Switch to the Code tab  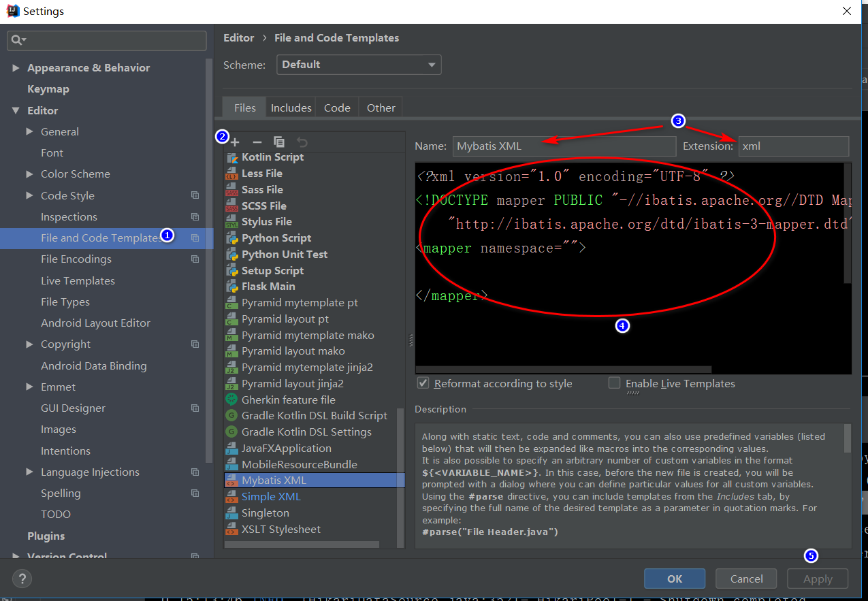coord(337,108)
